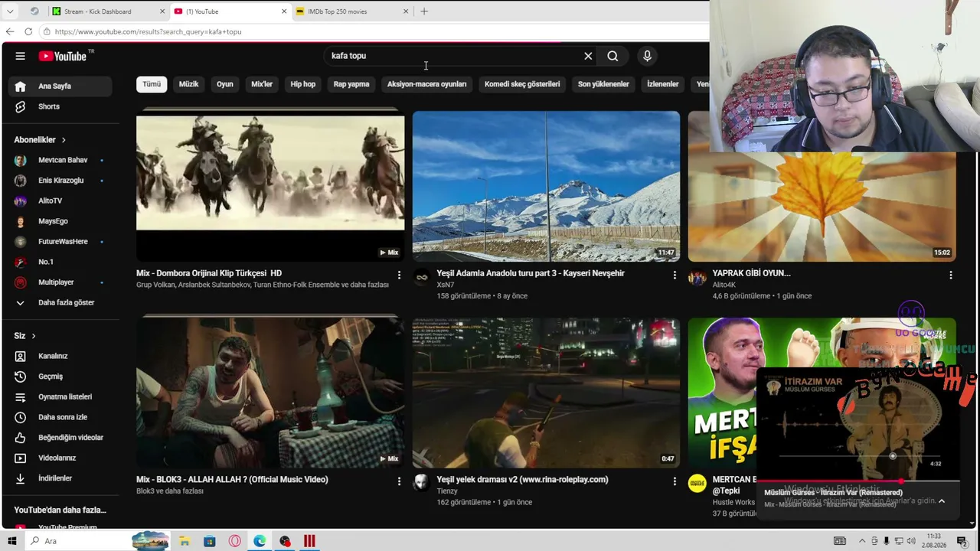The width and height of the screenshot is (980, 551).
Task: Open the Windows Start menu
Action: coord(12,541)
